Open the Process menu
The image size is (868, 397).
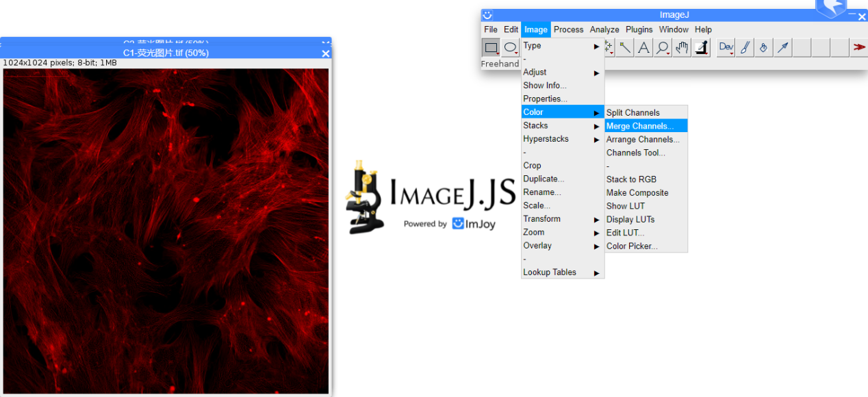(x=568, y=29)
